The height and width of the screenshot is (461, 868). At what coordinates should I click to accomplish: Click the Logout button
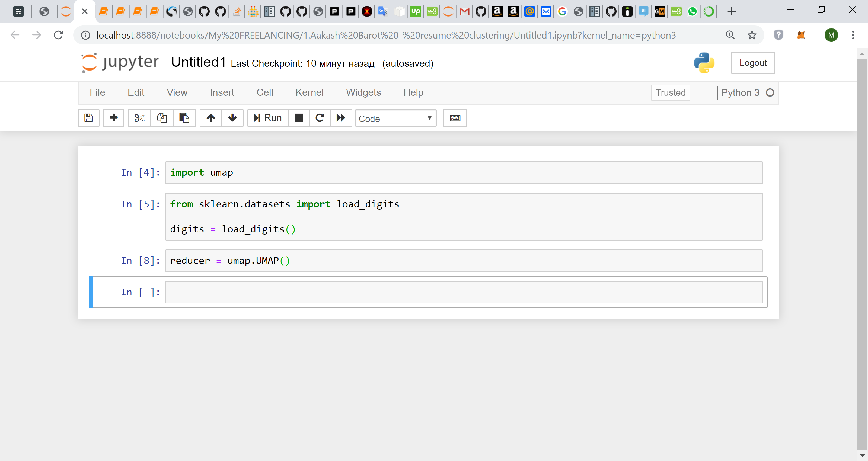coord(753,63)
